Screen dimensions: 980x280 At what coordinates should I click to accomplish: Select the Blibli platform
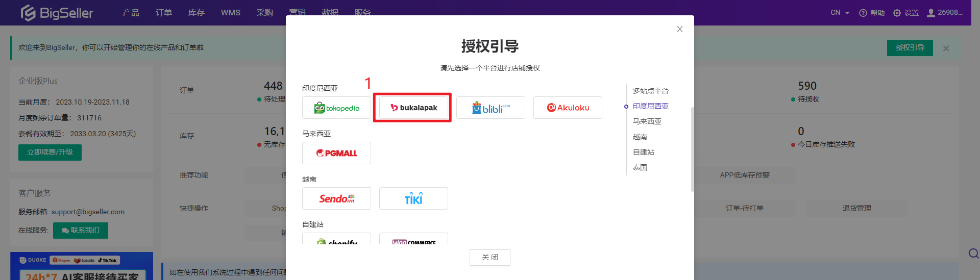pyautogui.click(x=491, y=108)
